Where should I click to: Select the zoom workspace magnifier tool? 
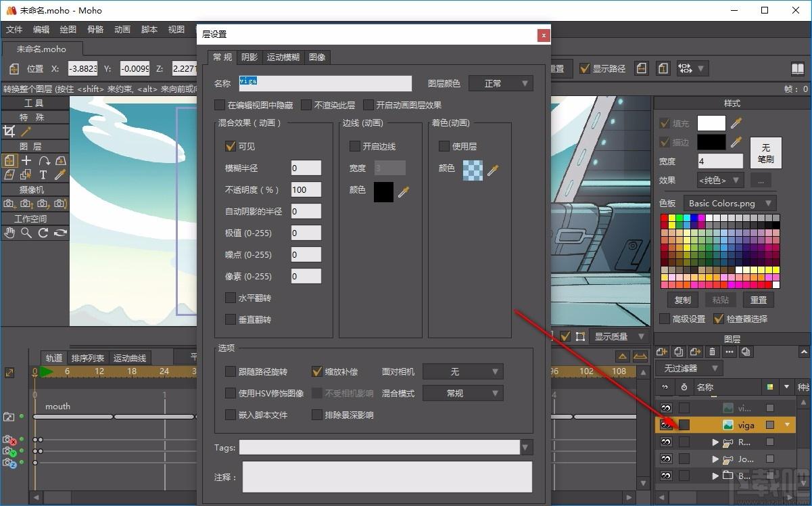[26, 233]
